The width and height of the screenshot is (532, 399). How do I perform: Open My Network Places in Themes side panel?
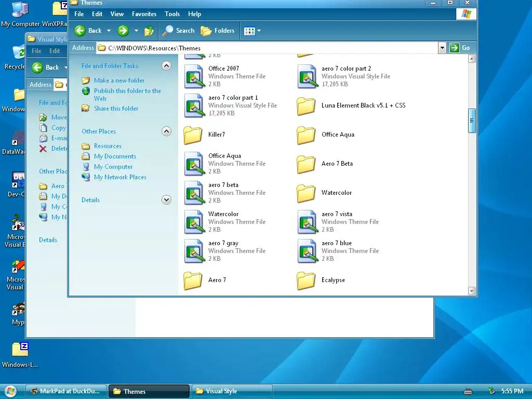coord(120,177)
